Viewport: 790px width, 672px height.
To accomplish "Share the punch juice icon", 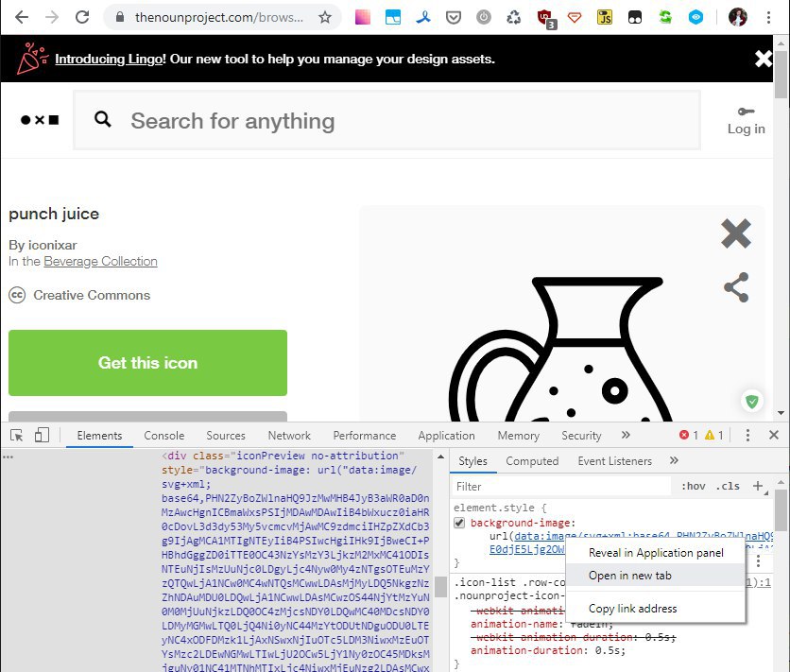I will pos(736,287).
